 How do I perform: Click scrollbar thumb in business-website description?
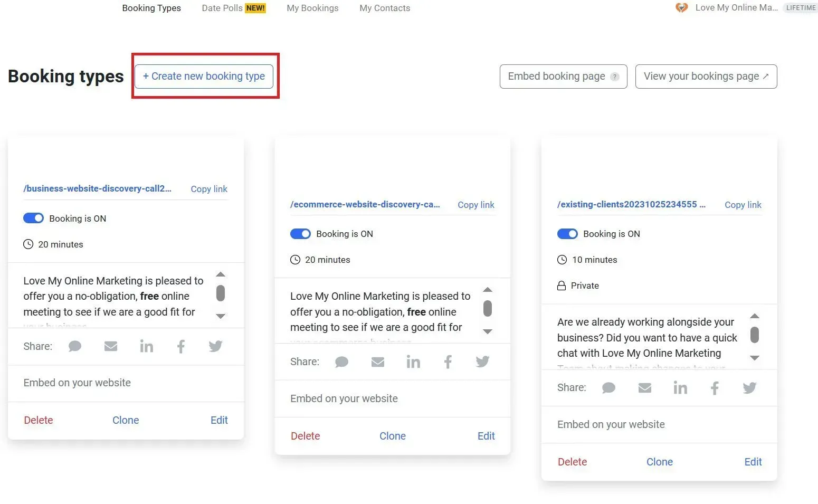221,293
